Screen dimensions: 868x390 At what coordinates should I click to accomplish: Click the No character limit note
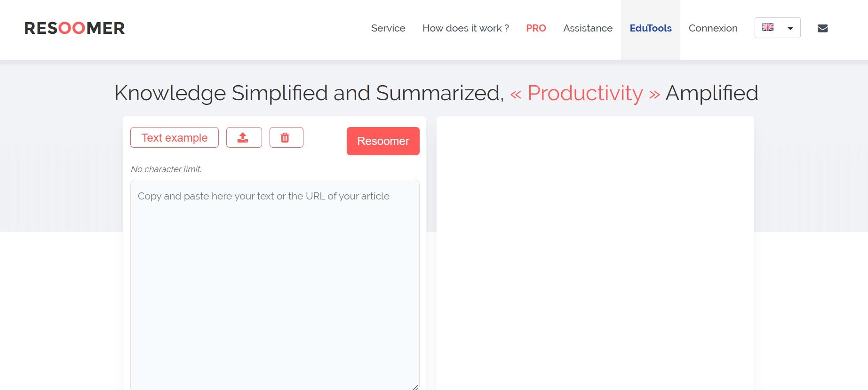(x=166, y=169)
